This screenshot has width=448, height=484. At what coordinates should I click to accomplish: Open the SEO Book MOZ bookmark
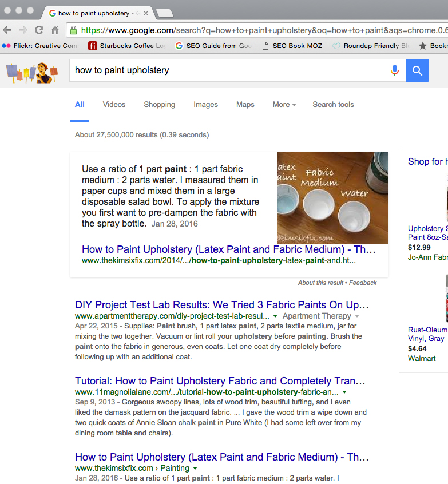coord(292,46)
